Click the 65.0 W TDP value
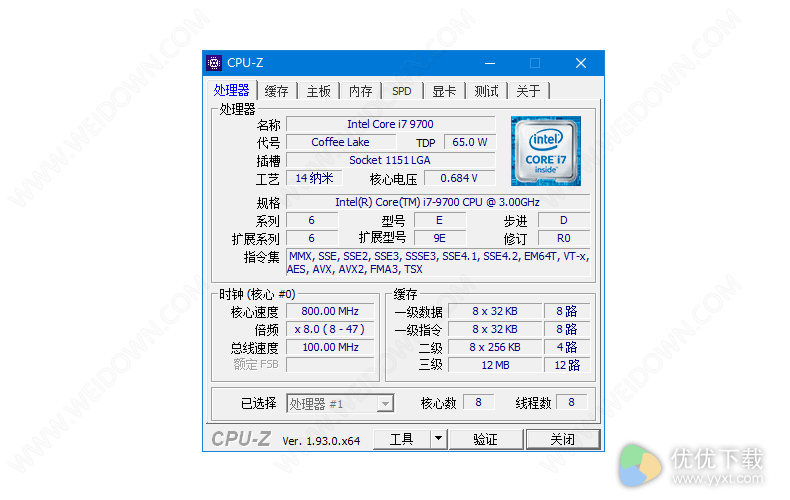This screenshot has height=500, width=790. [470, 142]
